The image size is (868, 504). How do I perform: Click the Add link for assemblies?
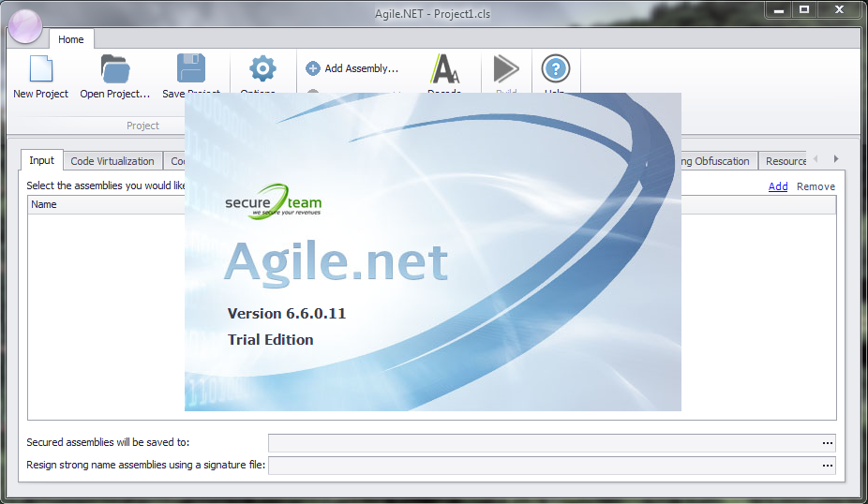778,186
